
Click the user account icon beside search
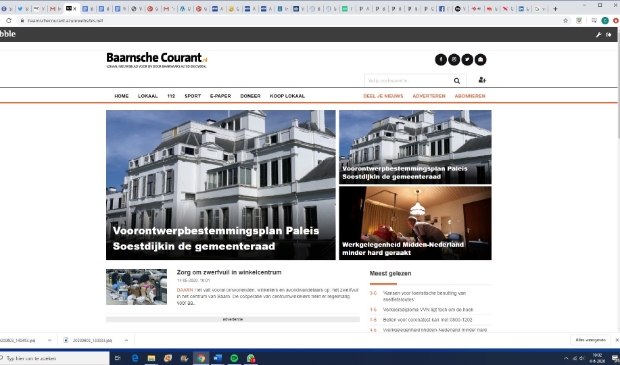[x=482, y=80]
